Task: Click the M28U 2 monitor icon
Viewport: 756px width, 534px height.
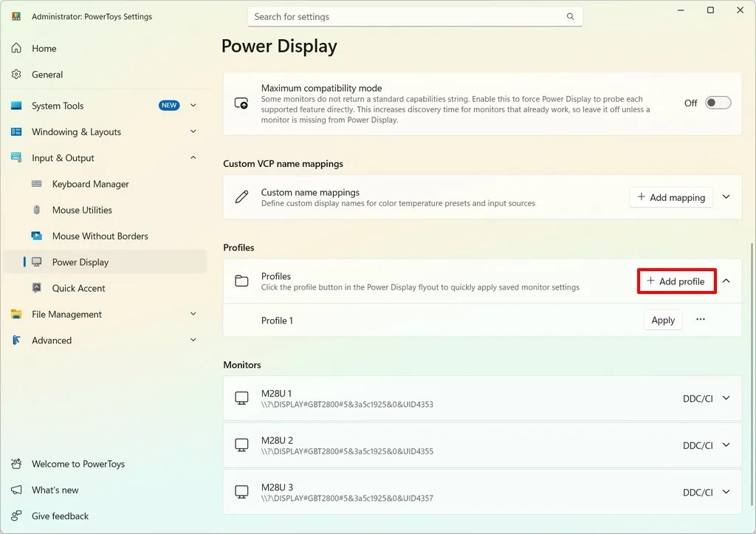Action: point(241,445)
